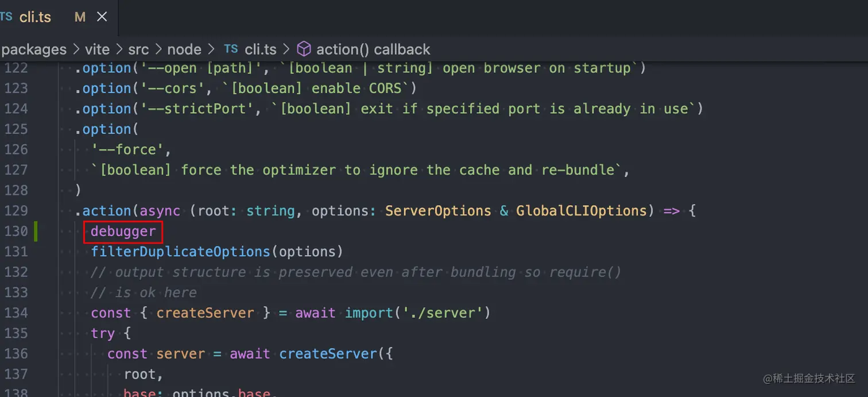Screen dimensions: 868x397
Task: Click the TypeScript icon in the breadcrumb
Action: 231,49
